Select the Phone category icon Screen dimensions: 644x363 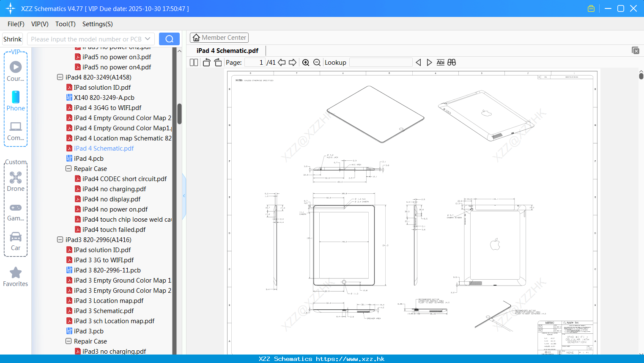coord(16,101)
